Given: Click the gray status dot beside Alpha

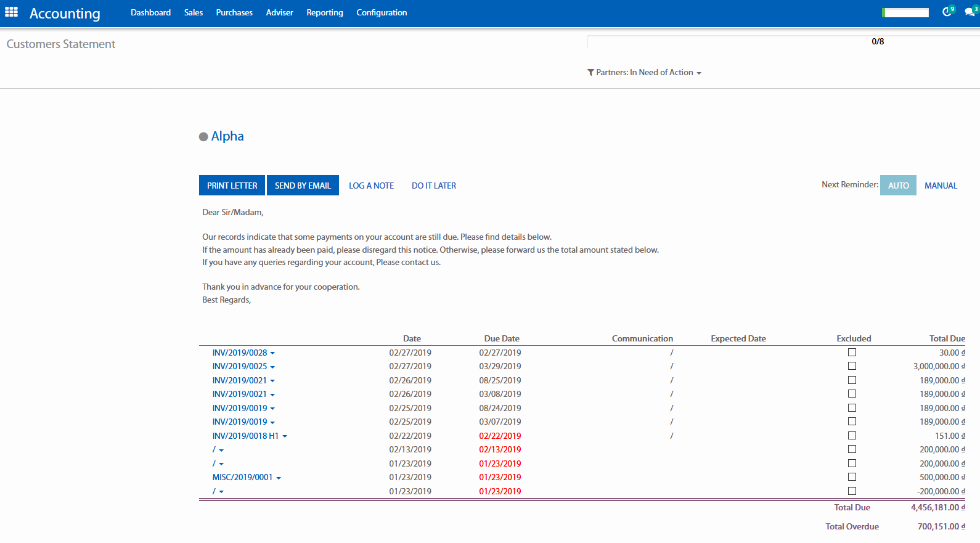Looking at the screenshot, I should [203, 137].
